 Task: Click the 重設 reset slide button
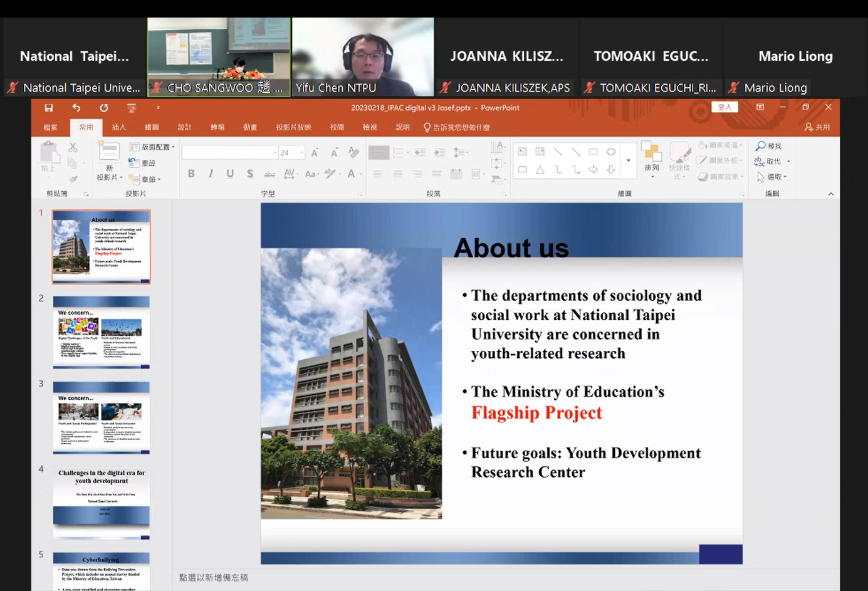pos(142,163)
